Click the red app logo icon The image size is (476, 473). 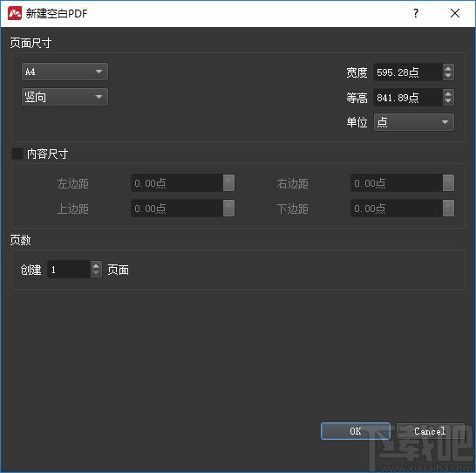click(15, 13)
